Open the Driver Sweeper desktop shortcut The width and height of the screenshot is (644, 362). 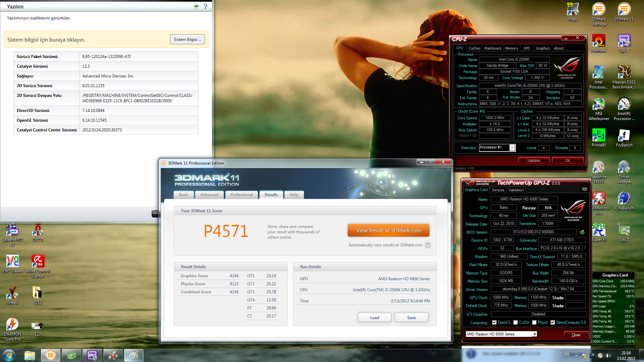(624, 172)
